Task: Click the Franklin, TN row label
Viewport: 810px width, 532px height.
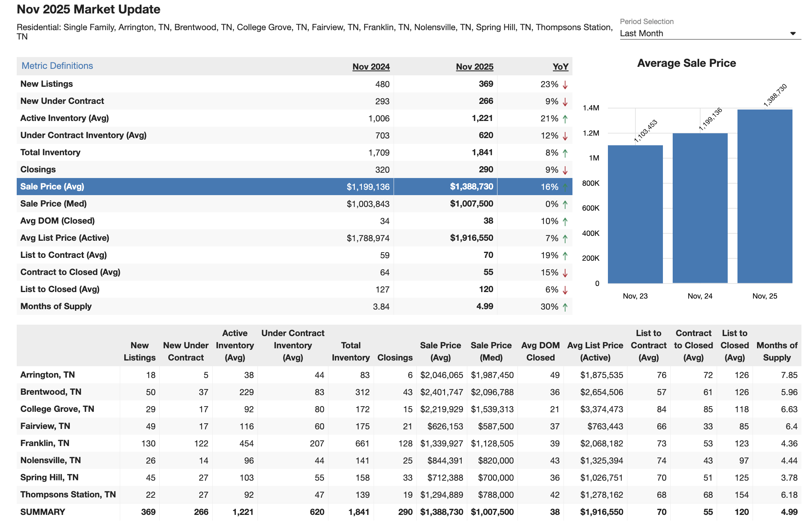Action: point(45,443)
